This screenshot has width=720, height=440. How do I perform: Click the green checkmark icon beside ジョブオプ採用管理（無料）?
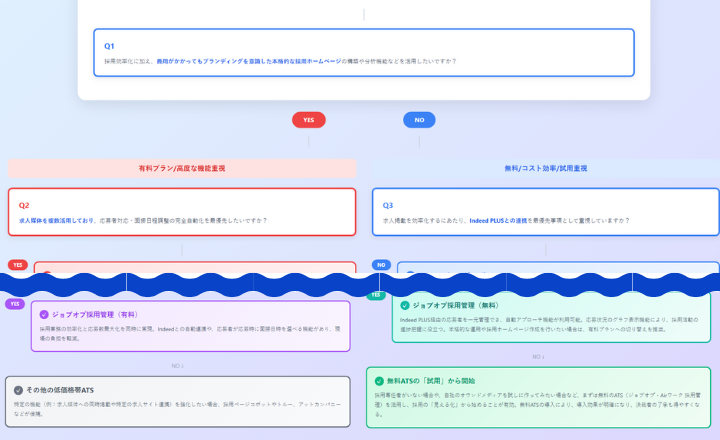(405, 305)
